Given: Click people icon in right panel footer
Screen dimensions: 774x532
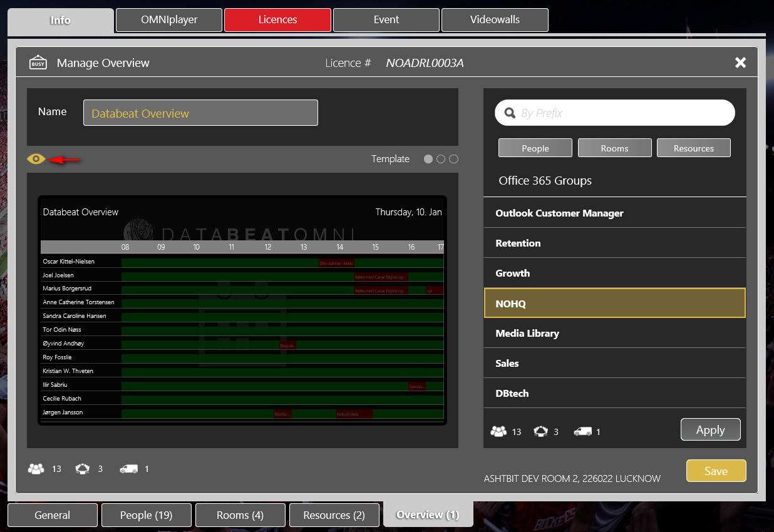Looking at the screenshot, I should tap(498, 431).
